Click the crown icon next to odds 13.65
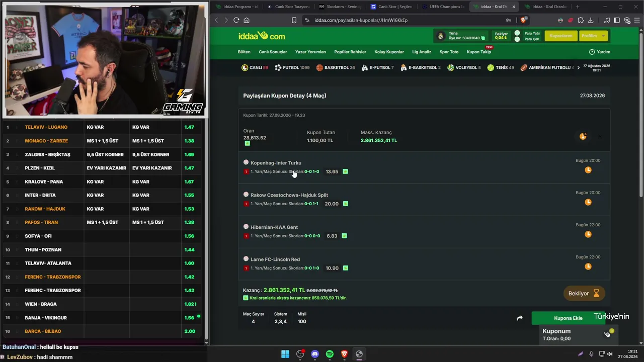The height and width of the screenshot is (362, 644). (x=345, y=171)
